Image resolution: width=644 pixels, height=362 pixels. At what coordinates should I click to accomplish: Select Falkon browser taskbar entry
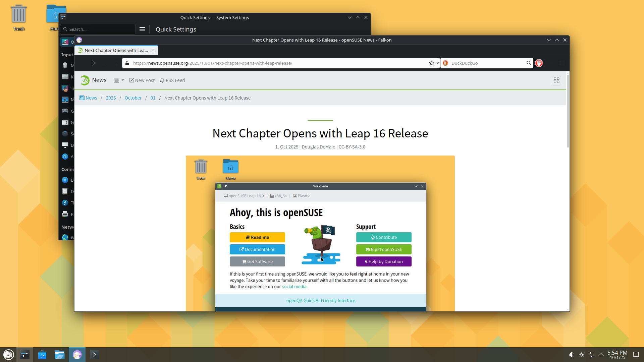click(77, 355)
